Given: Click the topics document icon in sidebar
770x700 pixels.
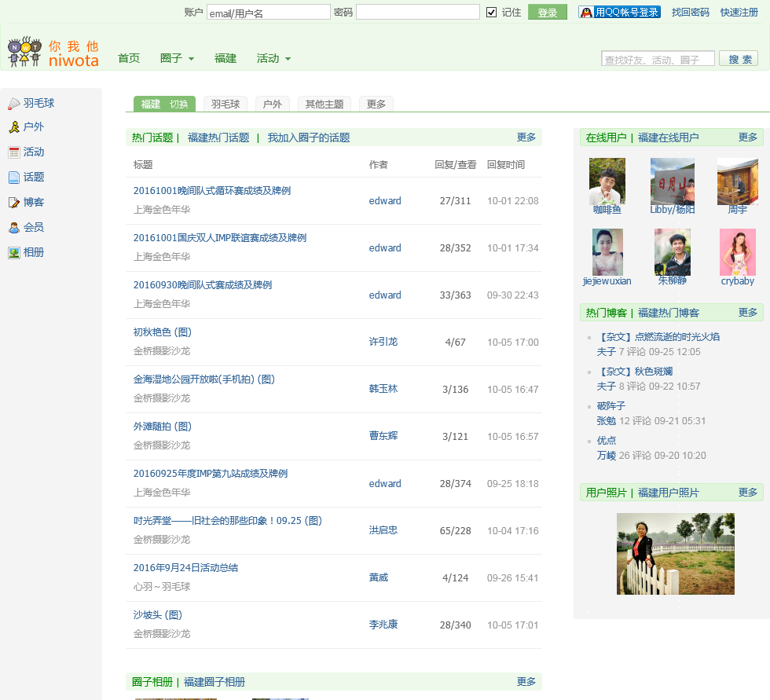Looking at the screenshot, I should tap(14, 178).
